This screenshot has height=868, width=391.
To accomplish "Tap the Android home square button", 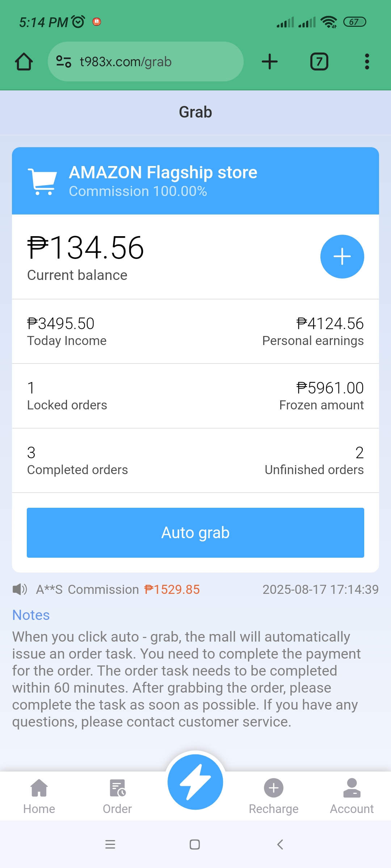I will [x=195, y=844].
